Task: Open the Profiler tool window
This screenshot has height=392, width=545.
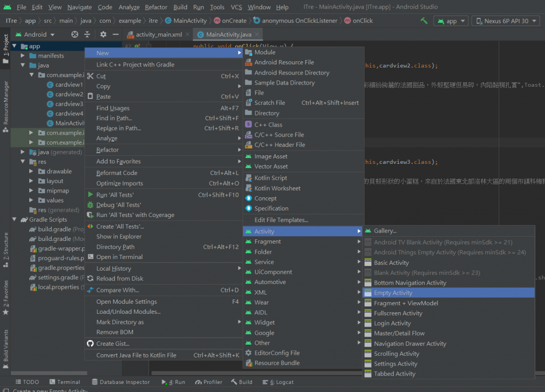Action: point(209,382)
